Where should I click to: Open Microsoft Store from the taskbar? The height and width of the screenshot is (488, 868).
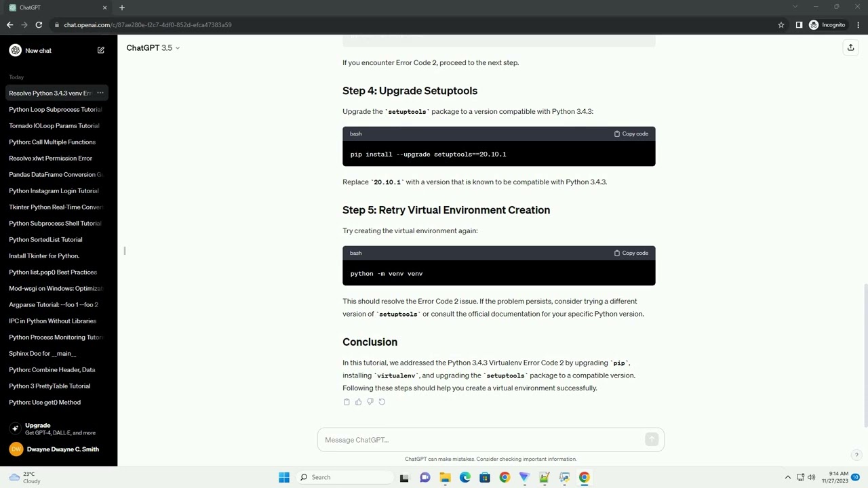484,477
